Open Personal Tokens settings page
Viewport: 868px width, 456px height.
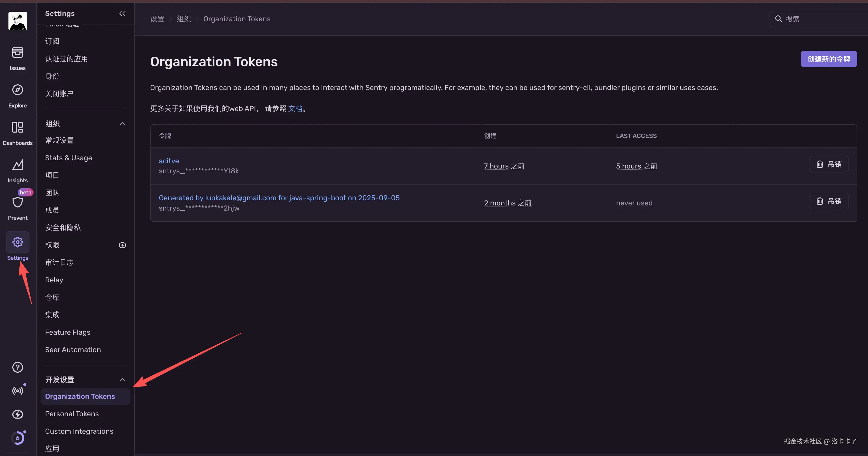click(72, 414)
